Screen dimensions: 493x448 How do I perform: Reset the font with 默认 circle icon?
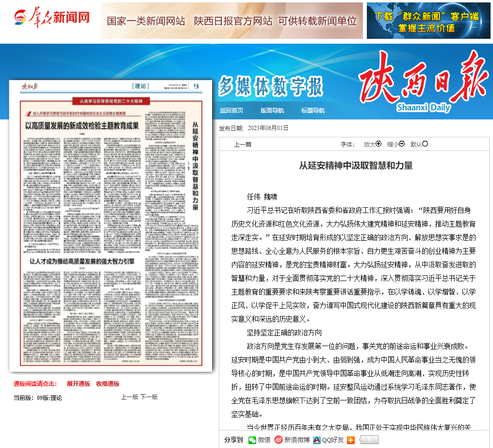coord(425,144)
